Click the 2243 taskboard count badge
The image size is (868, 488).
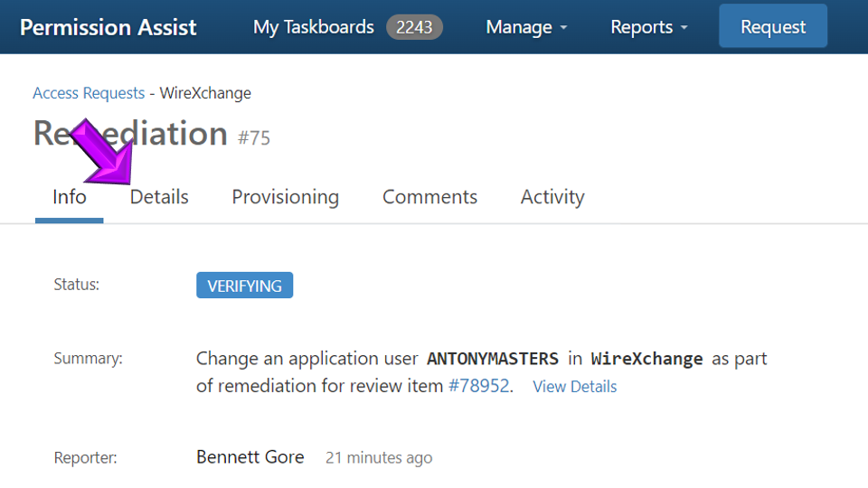click(414, 27)
